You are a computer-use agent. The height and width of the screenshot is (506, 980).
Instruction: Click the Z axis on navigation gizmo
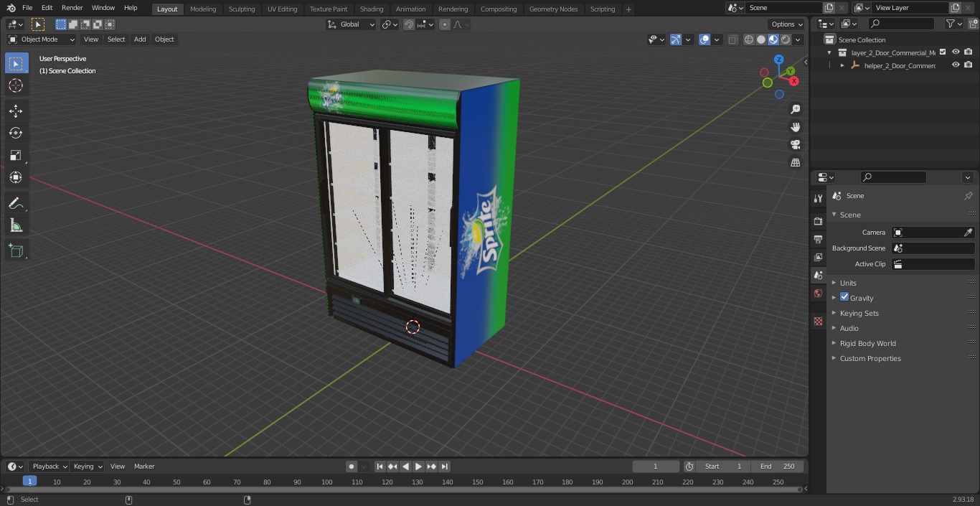coord(779,60)
